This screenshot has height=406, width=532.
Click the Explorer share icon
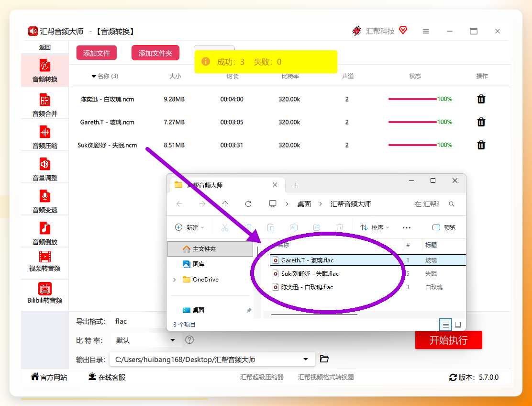point(317,227)
